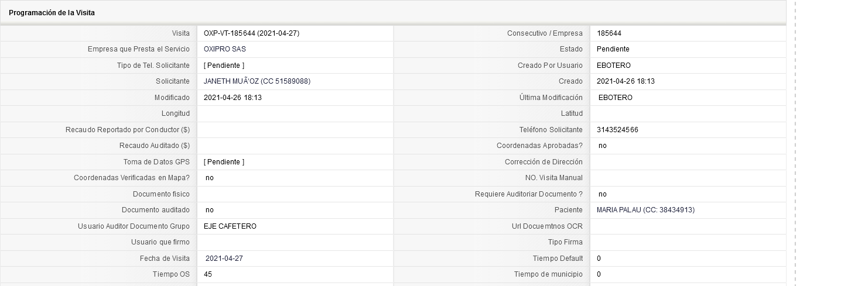Click the Programación de la Visita header
Screen dimensions: 868x286
coord(52,13)
